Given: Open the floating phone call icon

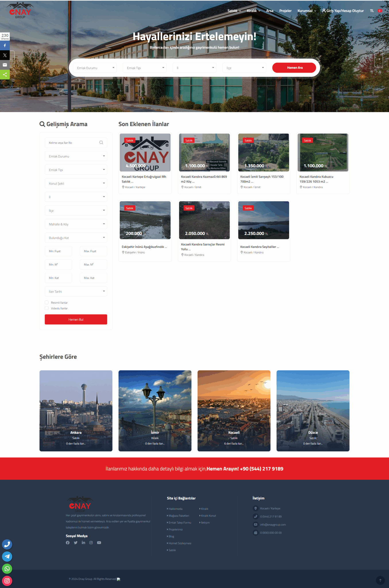Looking at the screenshot, I should pyautogui.click(x=7, y=544).
